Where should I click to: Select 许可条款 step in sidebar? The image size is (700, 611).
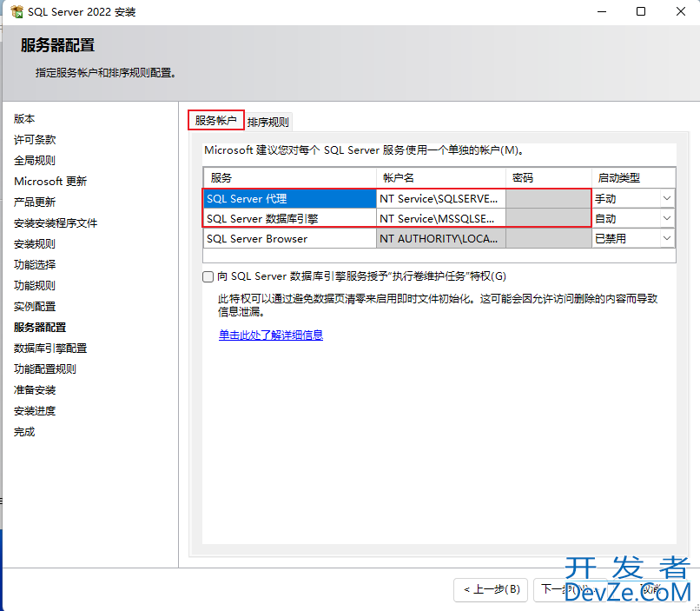pyautogui.click(x=35, y=140)
